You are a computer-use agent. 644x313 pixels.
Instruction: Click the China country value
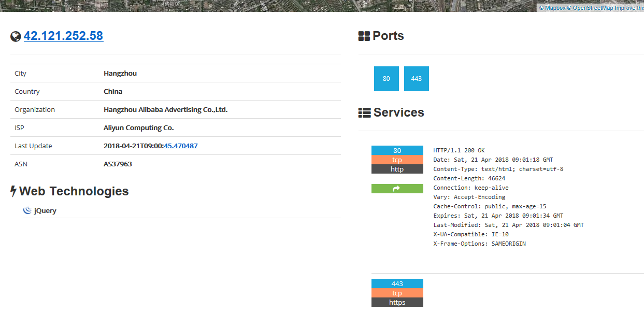113,92
